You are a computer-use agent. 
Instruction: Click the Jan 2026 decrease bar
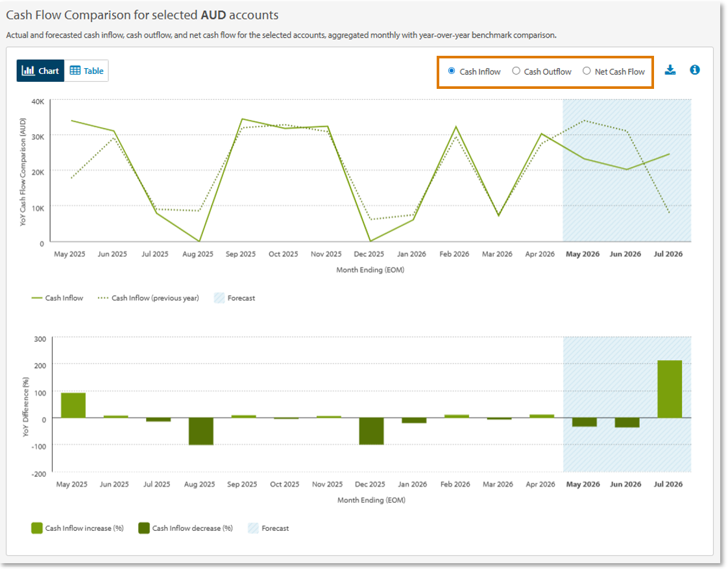click(x=414, y=420)
